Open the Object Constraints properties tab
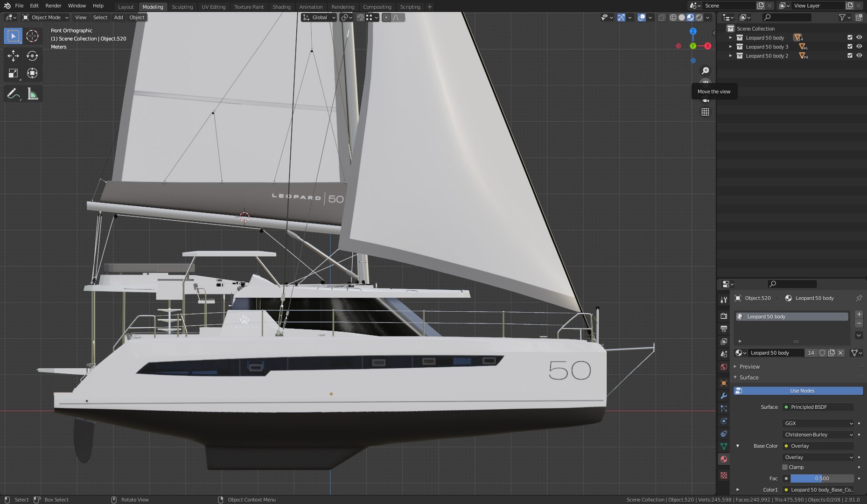Viewport: 867px width, 504px height. (x=724, y=434)
